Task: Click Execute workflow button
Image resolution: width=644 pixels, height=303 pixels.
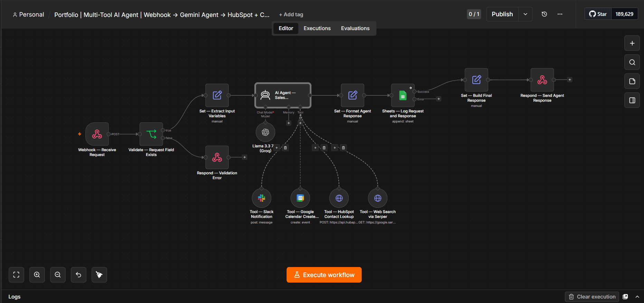Action: (324, 275)
